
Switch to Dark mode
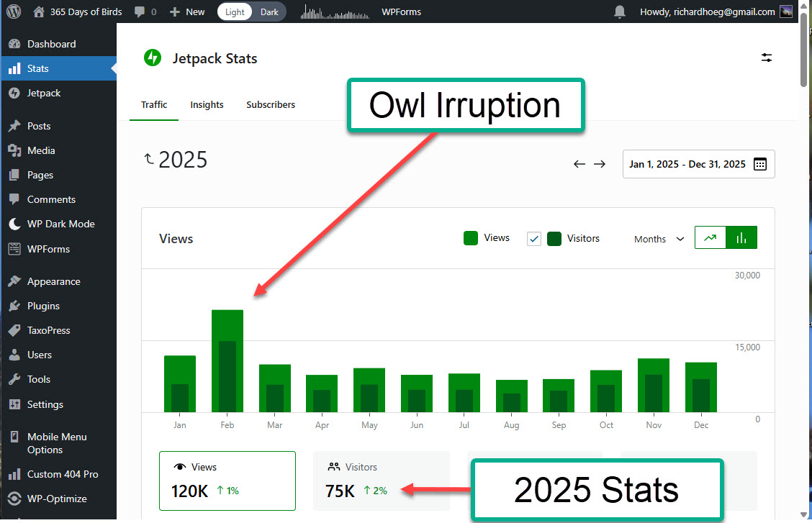tap(269, 12)
